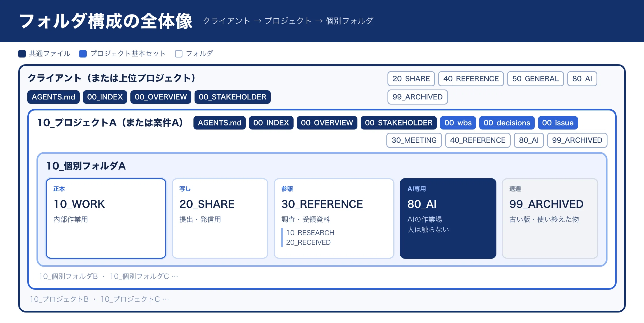Click the blue プロジェクト基本セット legend swatch
This screenshot has width=644, height=323.
[83, 54]
